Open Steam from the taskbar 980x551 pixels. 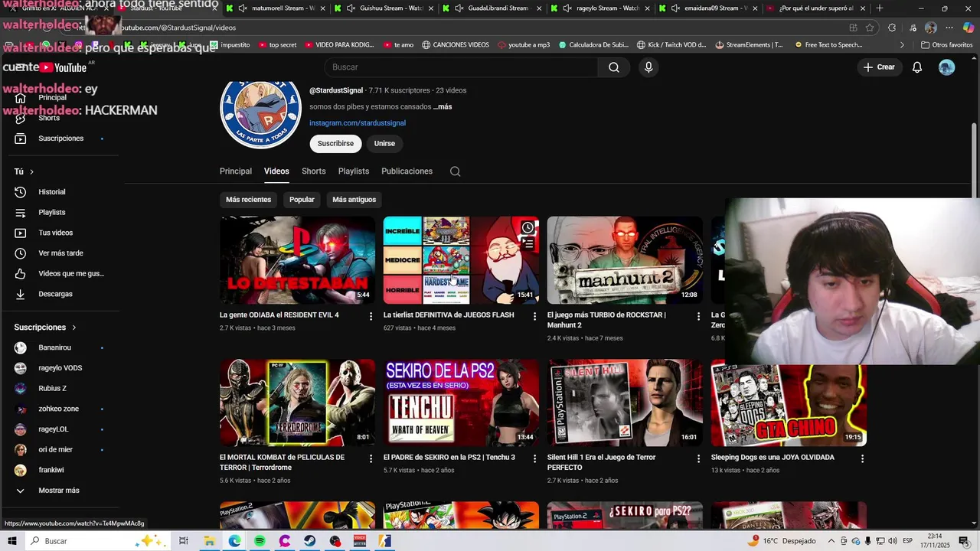(x=309, y=541)
